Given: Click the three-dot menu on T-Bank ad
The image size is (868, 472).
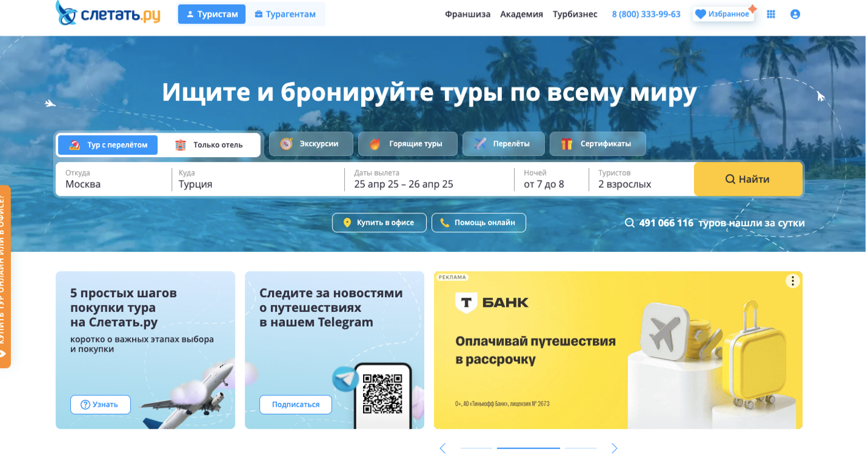Looking at the screenshot, I should (793, 281).
